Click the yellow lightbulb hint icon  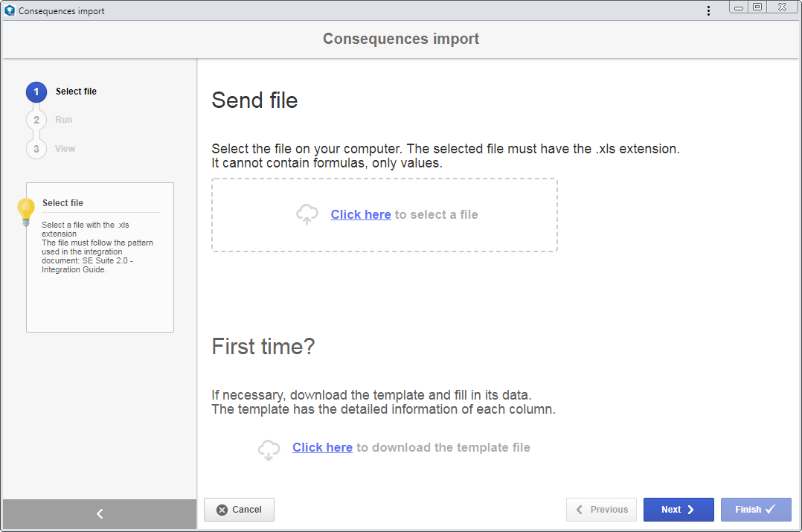pyautogui.click(x=26, y=212)
